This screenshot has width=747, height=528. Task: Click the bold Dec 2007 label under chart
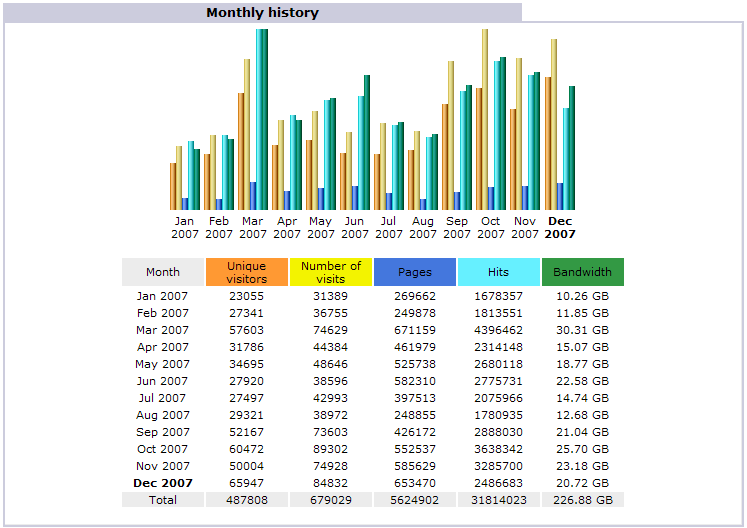[x=561, y=227]
